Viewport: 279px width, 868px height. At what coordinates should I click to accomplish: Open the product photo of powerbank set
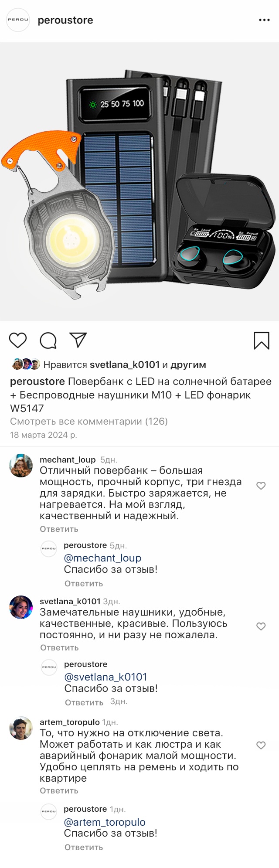point(139,182)
